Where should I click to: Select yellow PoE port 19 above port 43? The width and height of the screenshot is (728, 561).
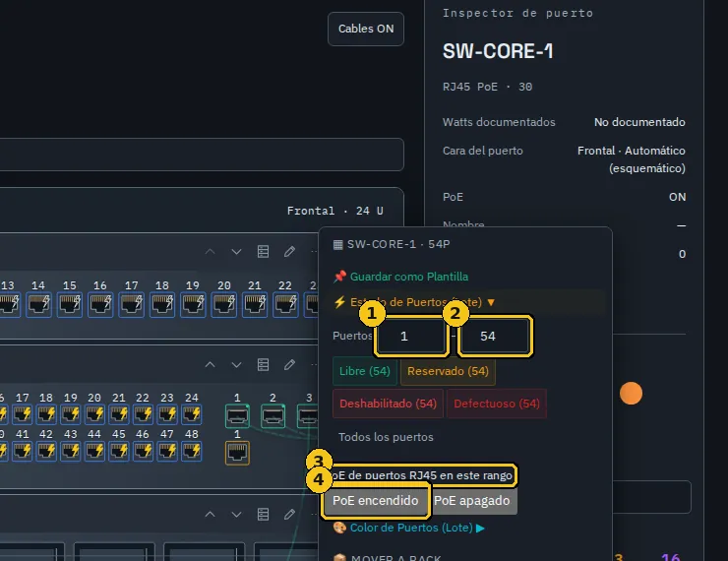(x=71, y=414)
